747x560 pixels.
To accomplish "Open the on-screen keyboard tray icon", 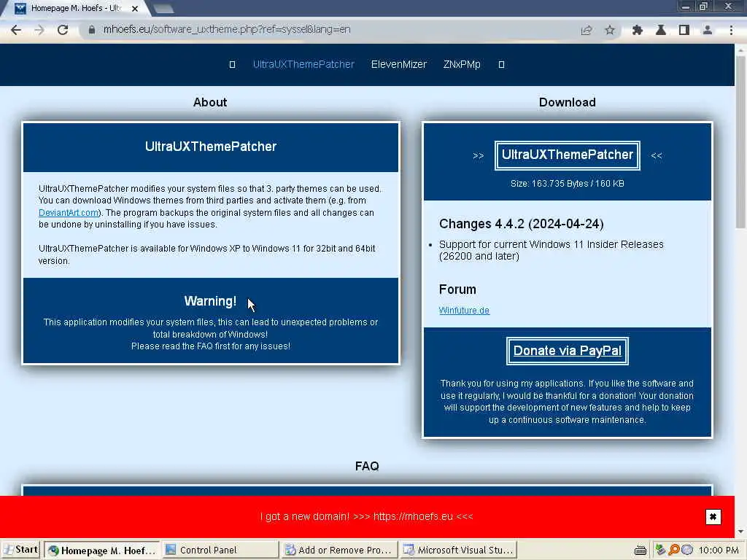I will tap(640, 551).
